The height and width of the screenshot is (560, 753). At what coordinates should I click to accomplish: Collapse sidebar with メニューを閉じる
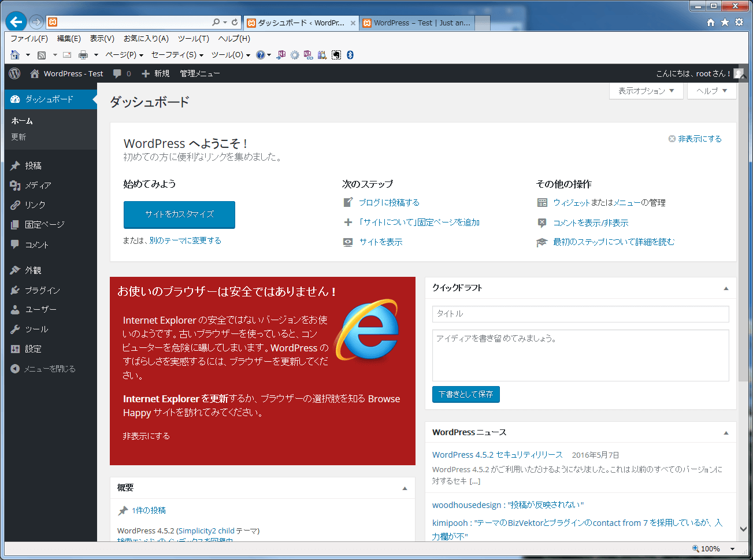pos(49,369)
